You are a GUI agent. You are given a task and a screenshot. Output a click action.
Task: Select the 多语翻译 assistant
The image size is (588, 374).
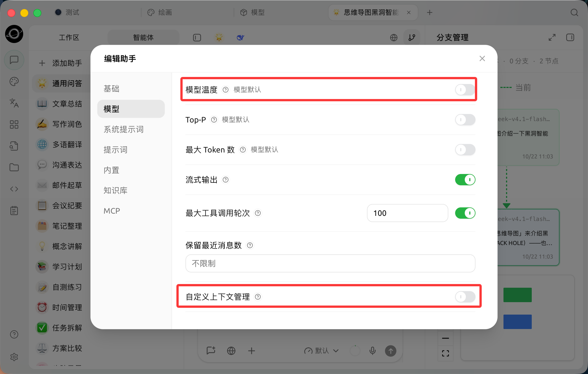(x=61, y=145)
